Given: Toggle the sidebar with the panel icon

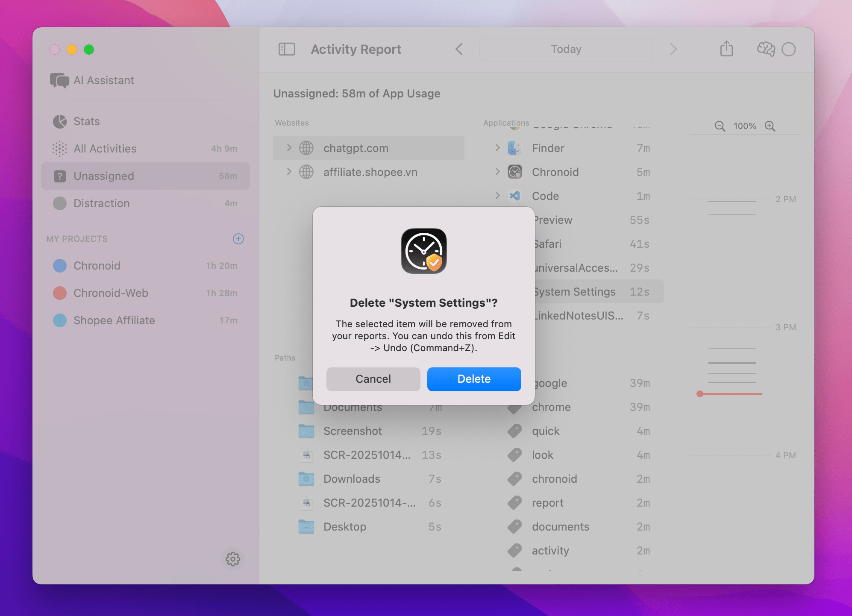Looking at the screenshot, I should coord(286,49).
